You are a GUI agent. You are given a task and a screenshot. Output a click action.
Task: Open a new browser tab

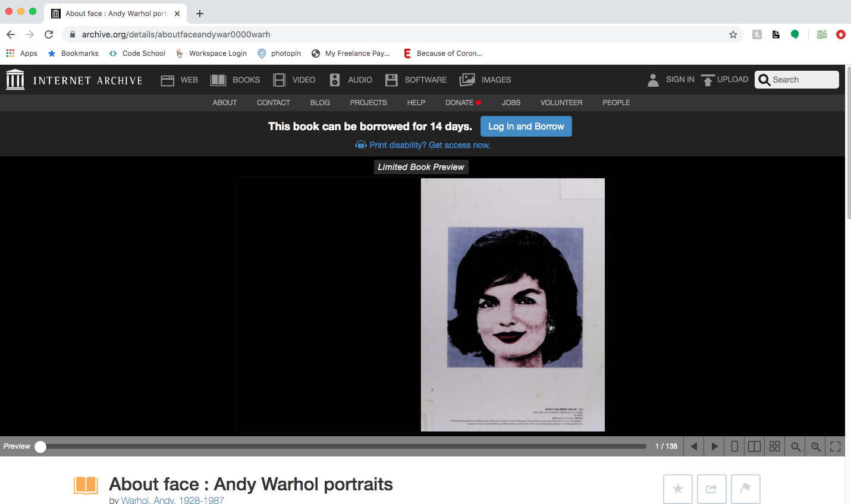[x=200, y=14]
